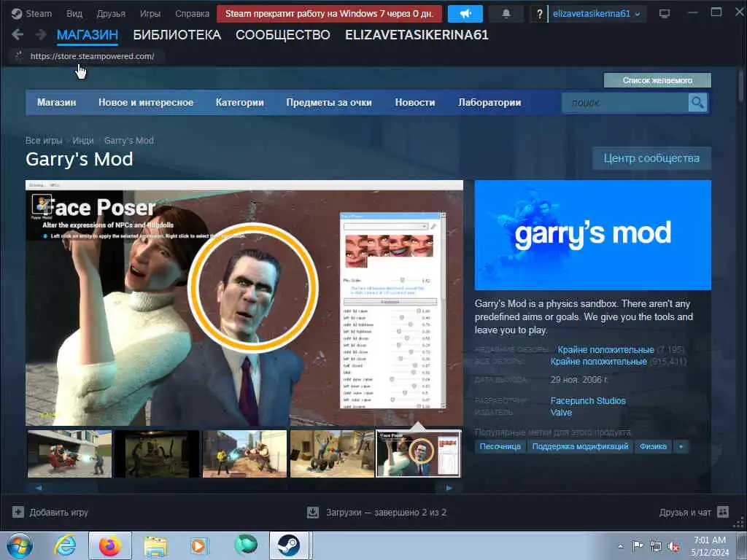Click the taskbar clock and date
The image size is (747, 560).
[x=710, y=546]
